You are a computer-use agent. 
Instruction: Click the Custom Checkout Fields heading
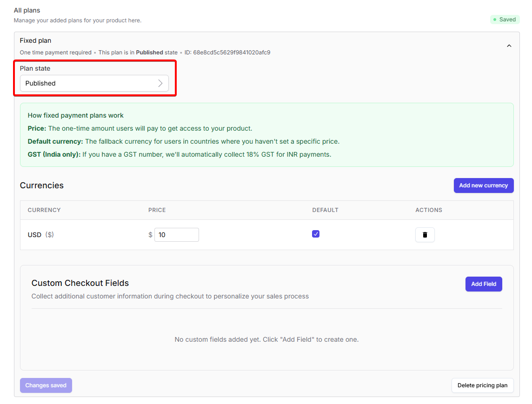tap(80, 283)
